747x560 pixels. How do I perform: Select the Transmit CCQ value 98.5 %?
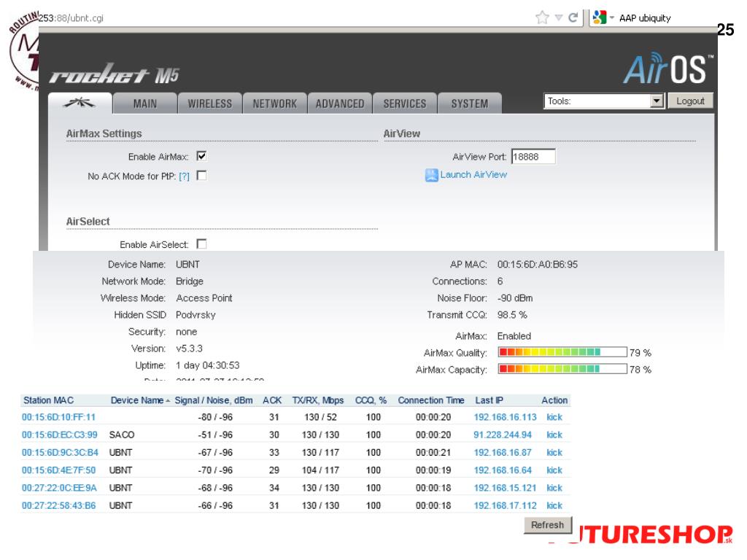[512, 315]
